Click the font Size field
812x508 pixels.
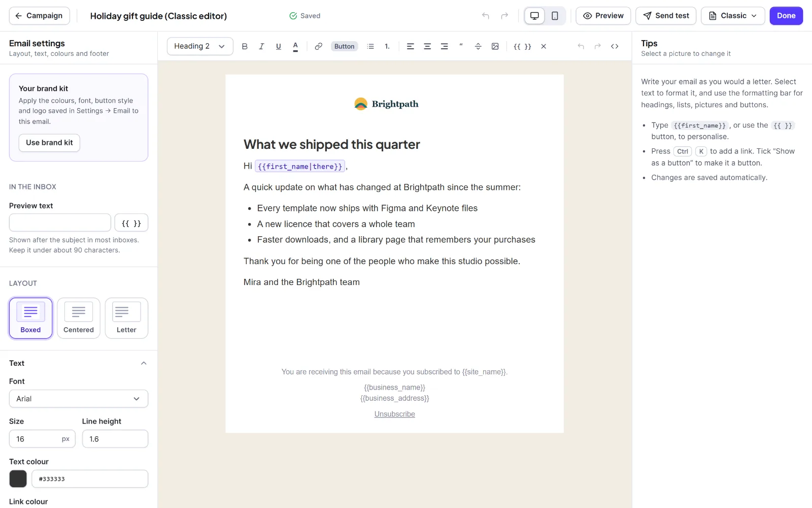[42, 439]
